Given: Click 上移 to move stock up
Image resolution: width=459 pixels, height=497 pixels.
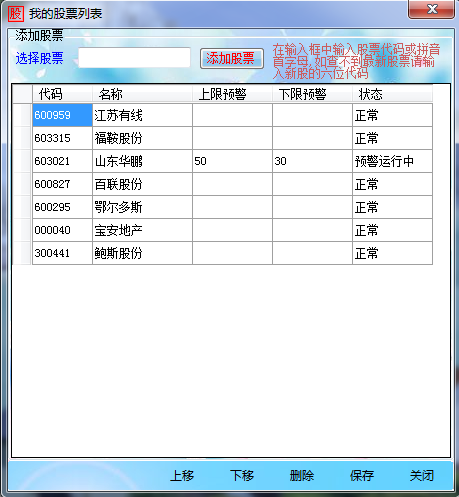Looking at the screenshot, I should (x=182, y=475).
